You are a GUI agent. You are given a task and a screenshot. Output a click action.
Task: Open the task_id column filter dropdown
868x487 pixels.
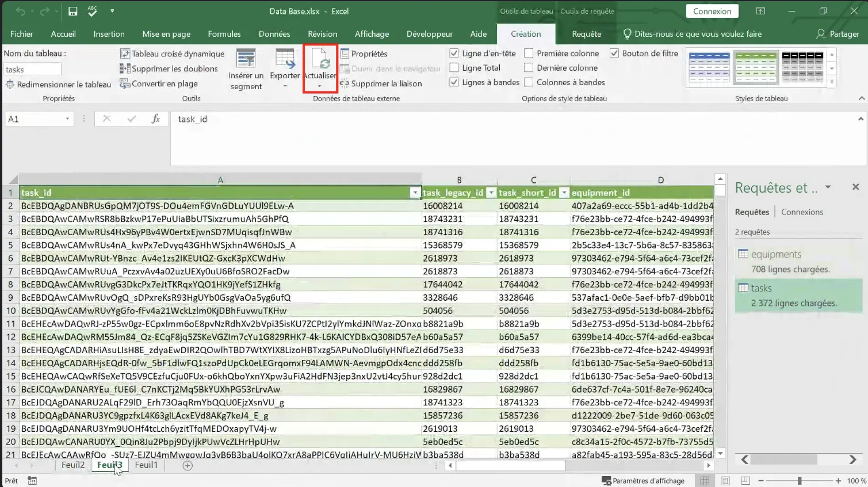pos(415,193)
